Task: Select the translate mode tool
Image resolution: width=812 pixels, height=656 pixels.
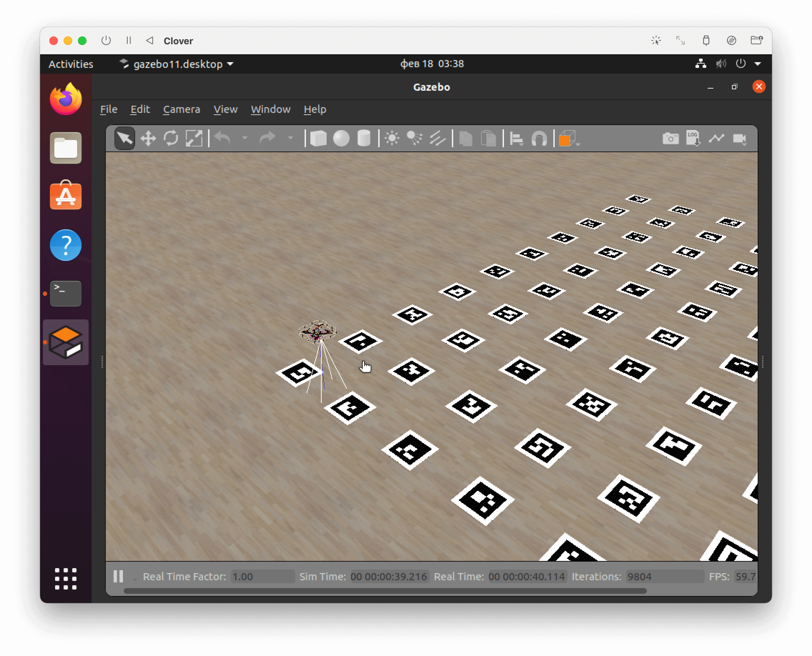Action: pyautogui.click(x=148, y=139)
